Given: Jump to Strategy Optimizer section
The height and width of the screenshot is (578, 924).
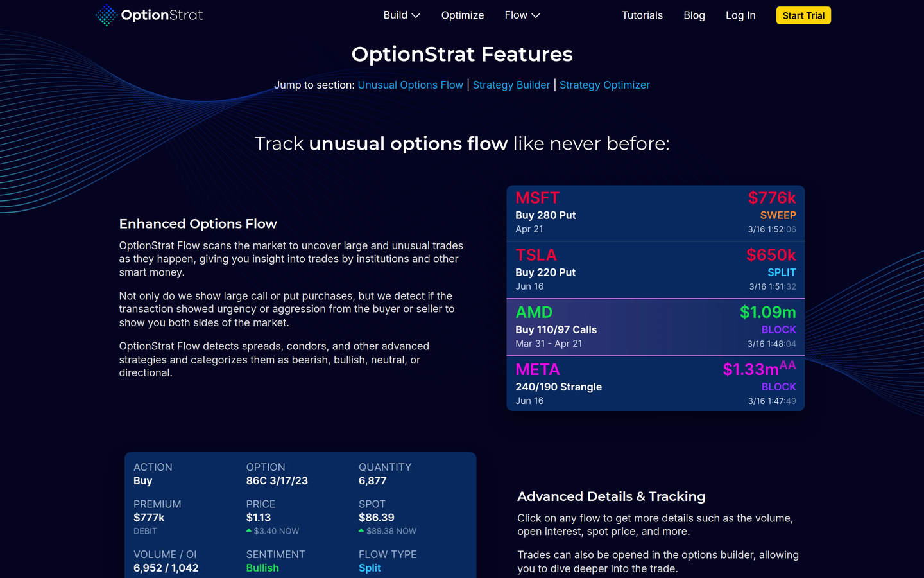Looking at the screenshot, I should click(x=604, y=85).
